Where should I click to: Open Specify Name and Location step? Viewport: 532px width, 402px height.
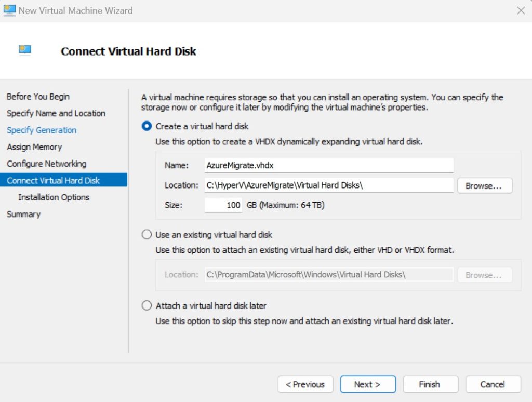56,113
